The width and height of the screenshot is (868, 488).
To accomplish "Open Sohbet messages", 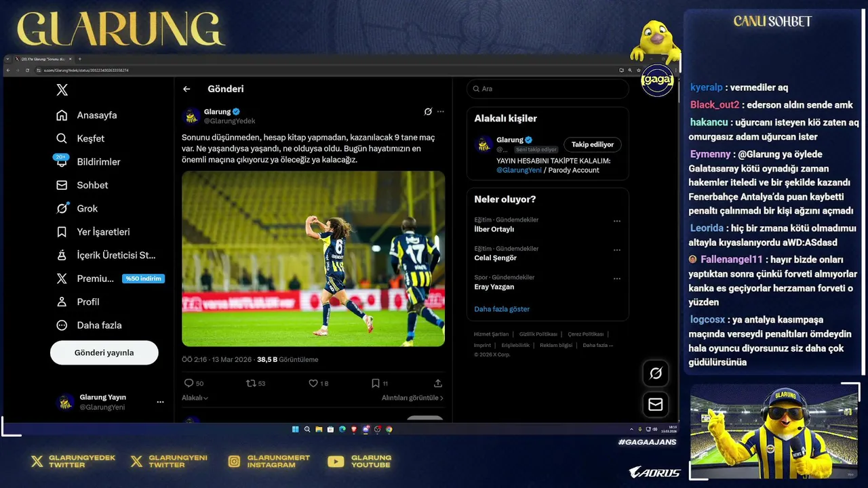I will coord(82,185).
